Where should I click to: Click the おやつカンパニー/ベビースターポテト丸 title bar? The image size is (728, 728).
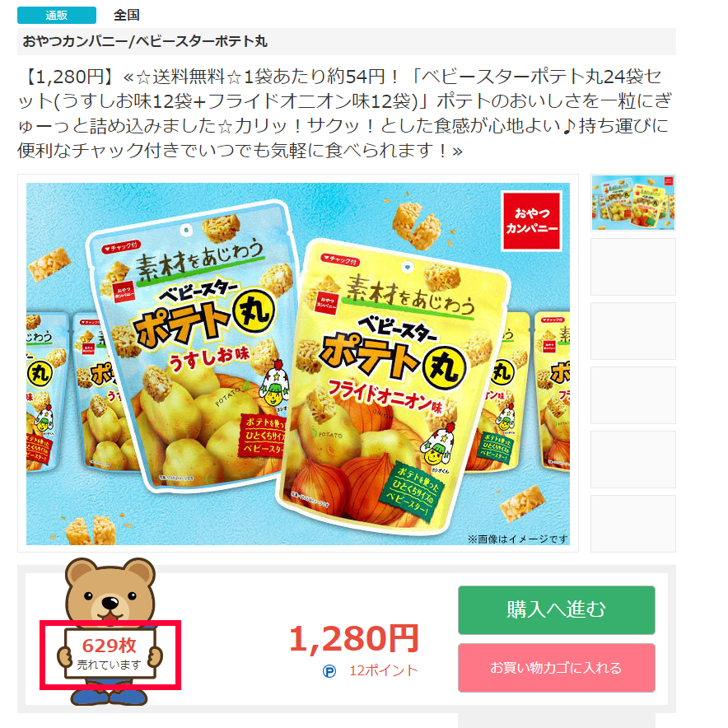tap(347, 41)
